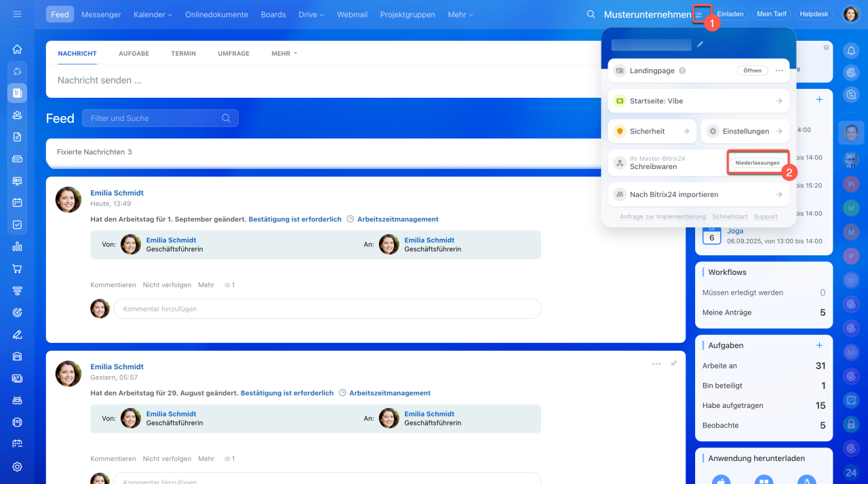Open the shopping cart sidebar icon
This screenshot has width=868, height=484.
[x=17, y=269]
